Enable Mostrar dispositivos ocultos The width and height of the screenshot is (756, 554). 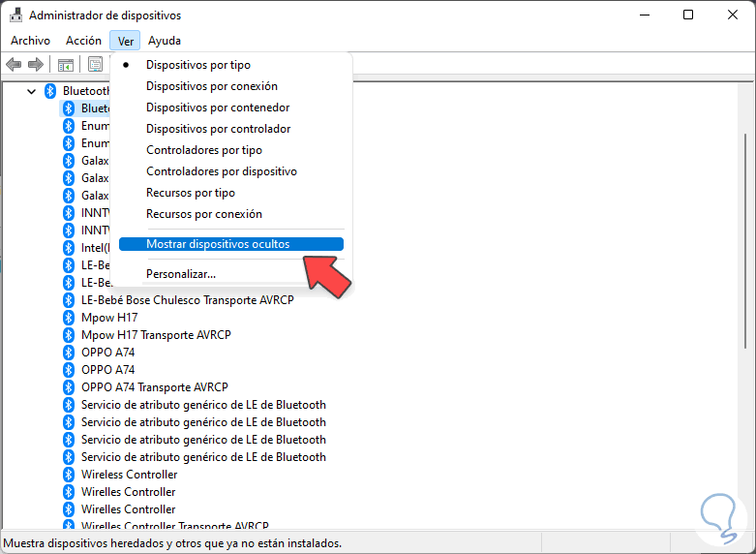231,244
